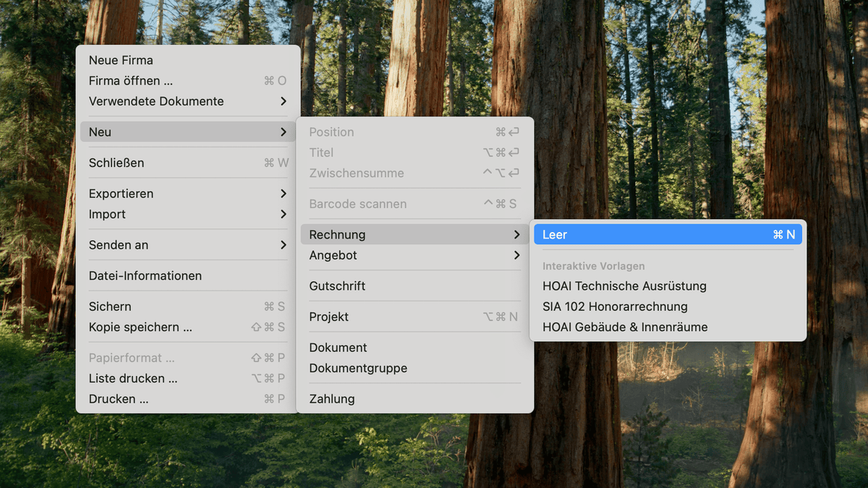This screenshot has height=488, width=868.
Task: Choose Dokumentgruppe entry
Action: 414,368
